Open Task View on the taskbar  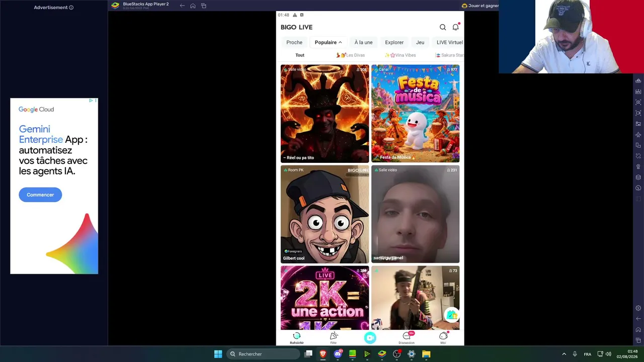(x=308, y=354)
